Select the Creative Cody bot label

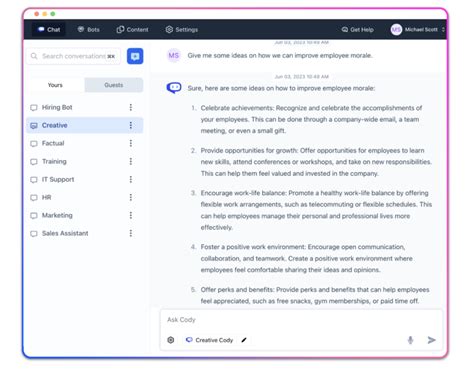point(209,340)
